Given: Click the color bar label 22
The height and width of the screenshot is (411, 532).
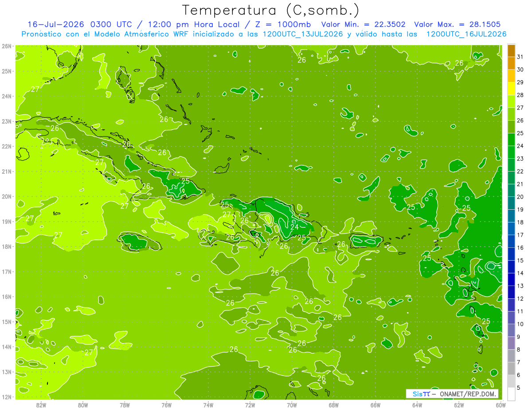Looking at the screenshot, I should [520, 171].
